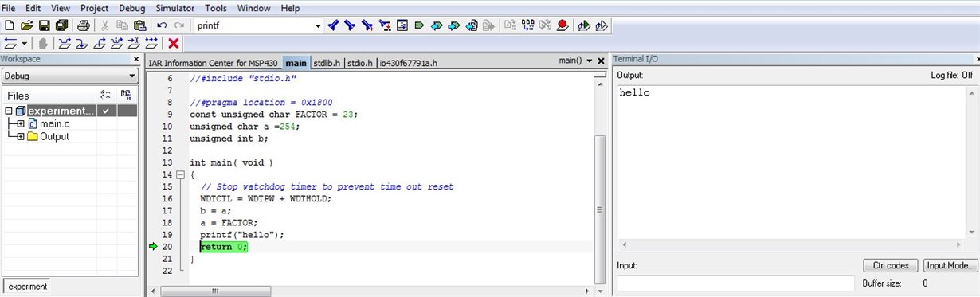980x297 pixels.
Task: Select the experiment workspace tab at bottom
Action: point(28,287)
